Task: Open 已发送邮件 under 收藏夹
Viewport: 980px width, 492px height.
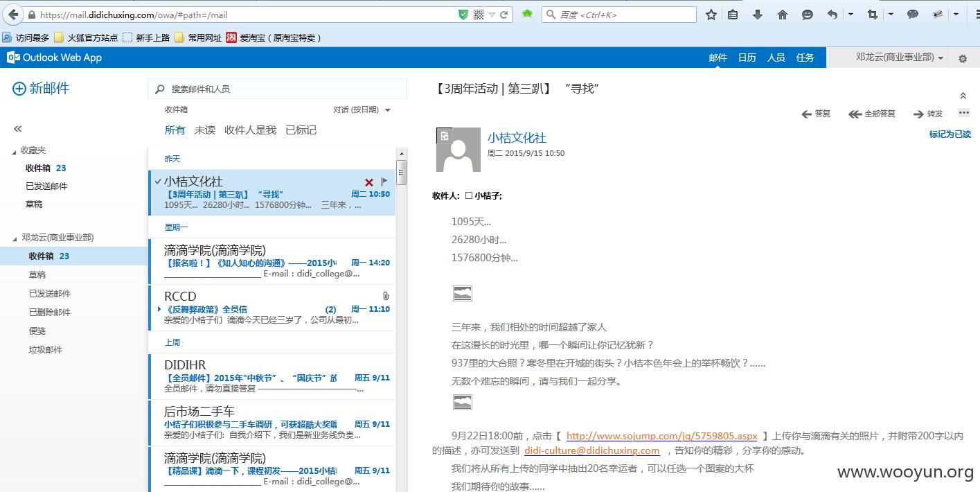Action: (46, 186)
